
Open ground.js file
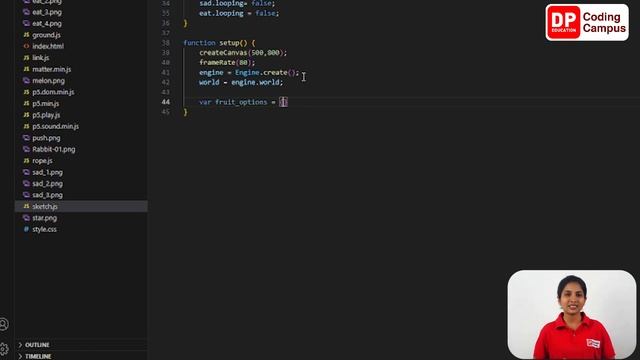tap(46, 35)
